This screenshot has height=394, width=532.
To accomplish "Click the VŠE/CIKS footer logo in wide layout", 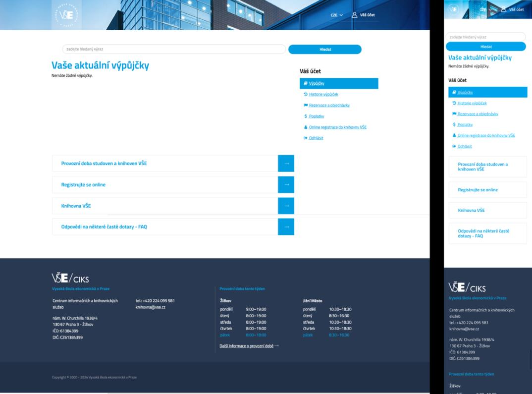I will pyautogui.click(x=70, y=278).
